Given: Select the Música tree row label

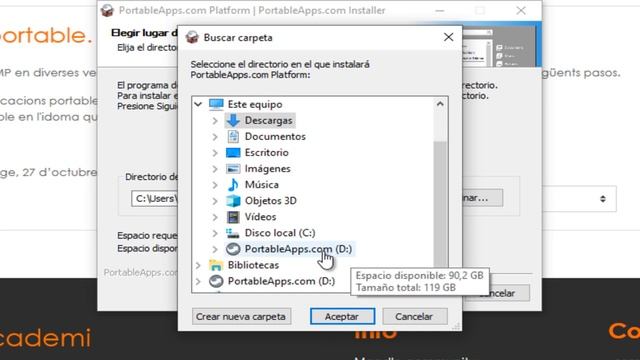Looking at the screenshot, I should coord(262,184).
